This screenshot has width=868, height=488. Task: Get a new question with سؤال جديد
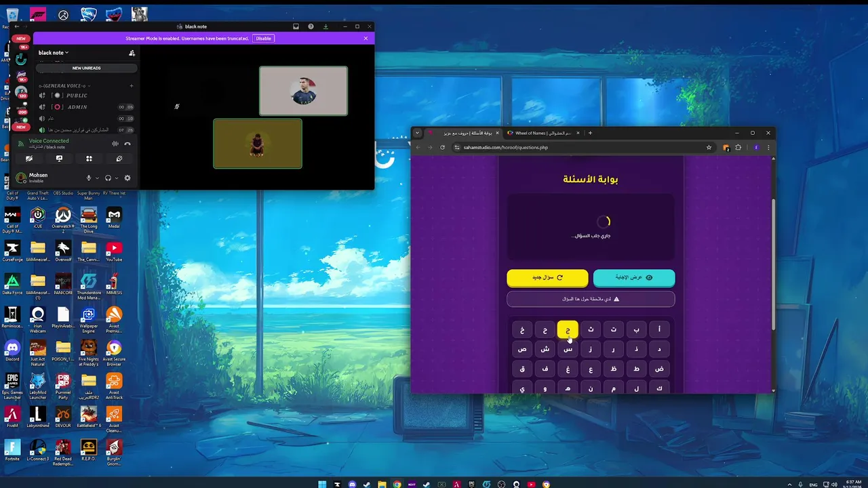pyautogui.click(x=547, y=277)
